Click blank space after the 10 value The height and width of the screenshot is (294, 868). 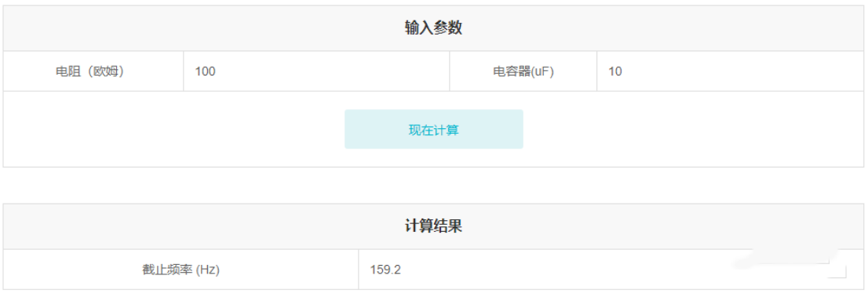[x=742, y=71]
